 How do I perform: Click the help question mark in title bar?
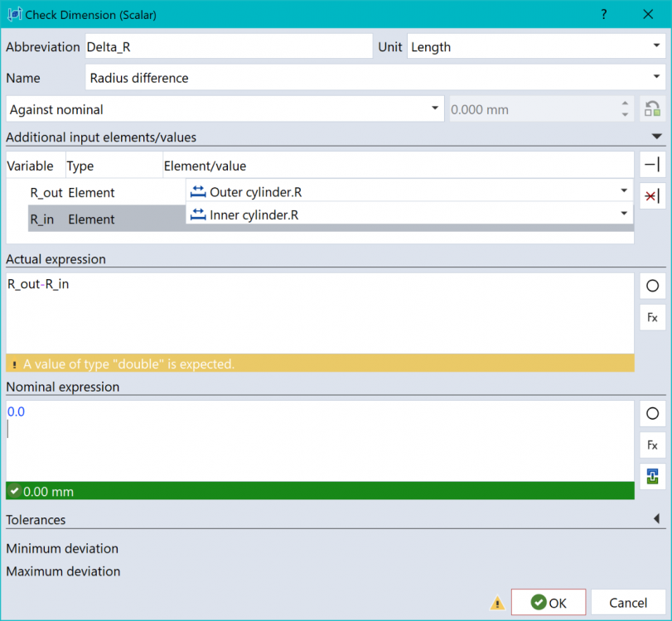[604, 14]
